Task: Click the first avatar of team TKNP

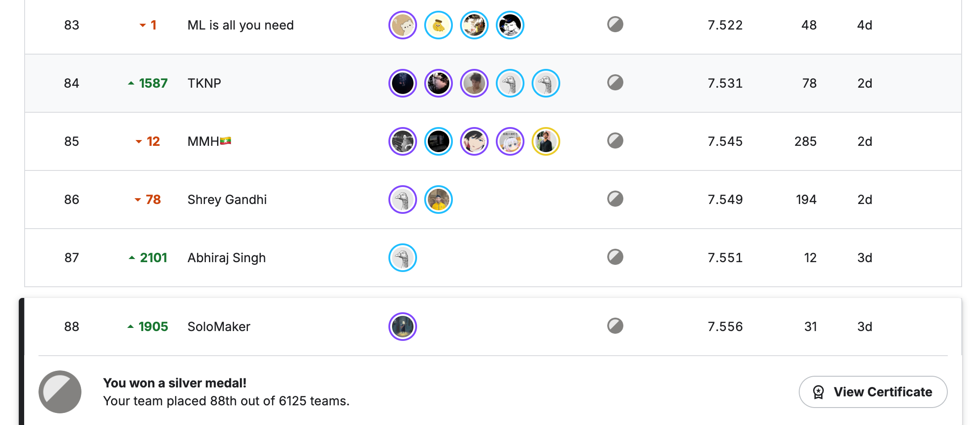Action: coord(403,83)
